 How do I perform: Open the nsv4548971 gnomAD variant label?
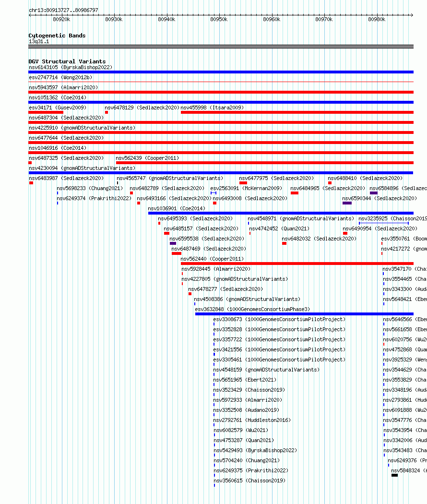pos(301,218)
